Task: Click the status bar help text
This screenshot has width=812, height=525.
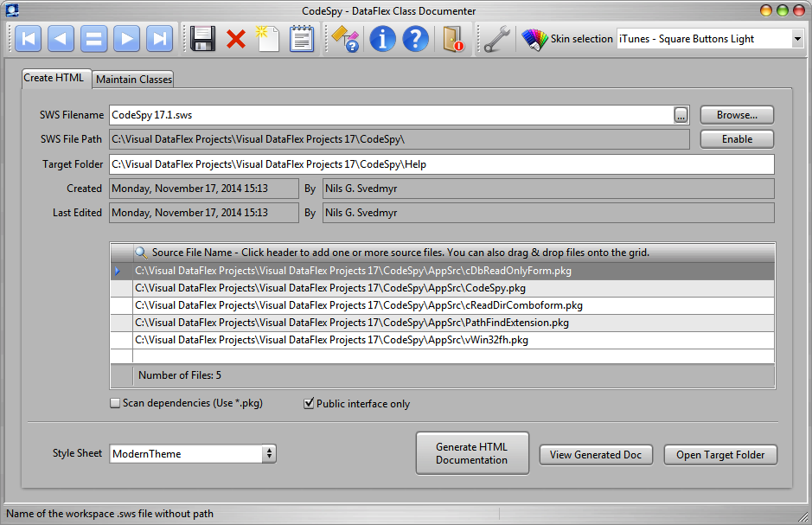Action: pos(110,514)
